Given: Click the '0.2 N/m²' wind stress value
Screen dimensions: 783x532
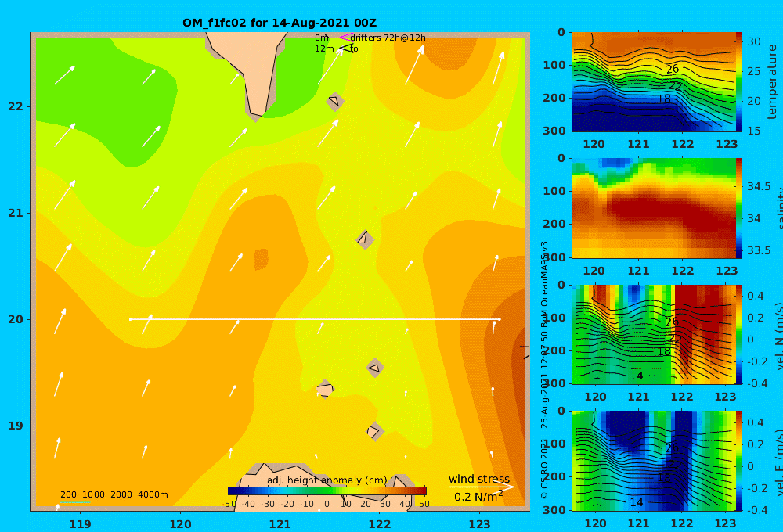Looking at the screenshot, I should coord(478,496).
